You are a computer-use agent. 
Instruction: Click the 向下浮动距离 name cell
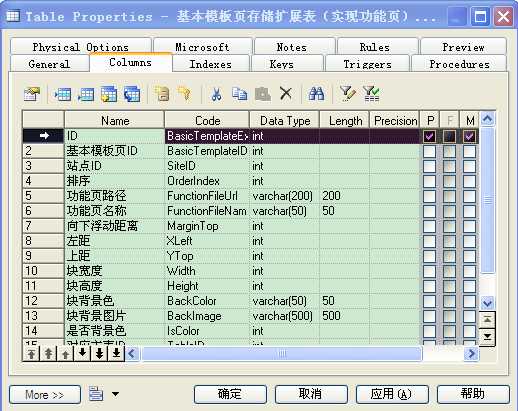tap(114, 226)
